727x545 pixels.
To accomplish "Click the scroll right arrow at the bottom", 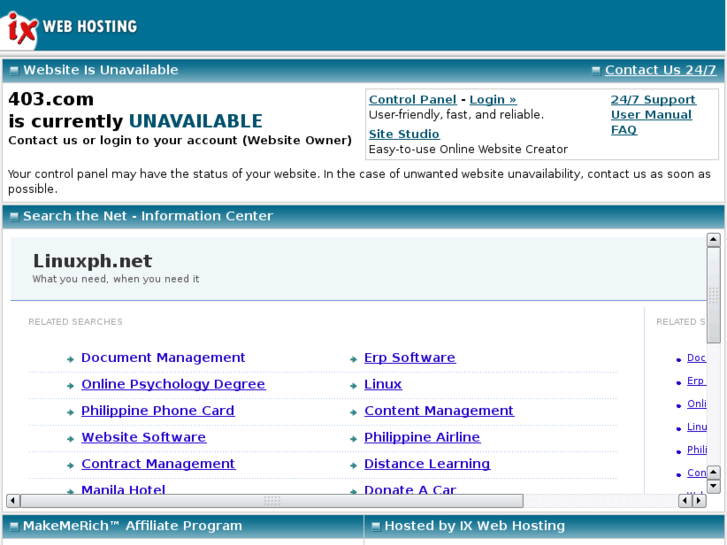I will (699, 501).
